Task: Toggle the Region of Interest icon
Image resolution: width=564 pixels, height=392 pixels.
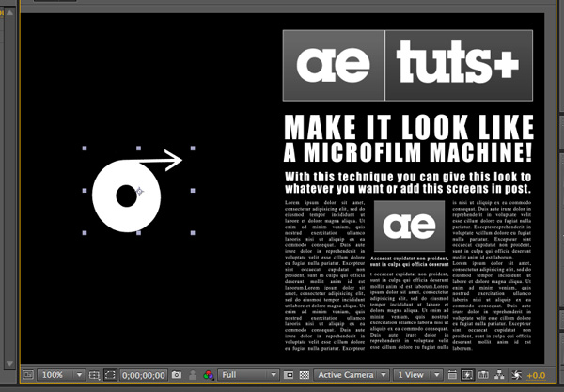Action: pyautogui.click(x=289, y=375)
